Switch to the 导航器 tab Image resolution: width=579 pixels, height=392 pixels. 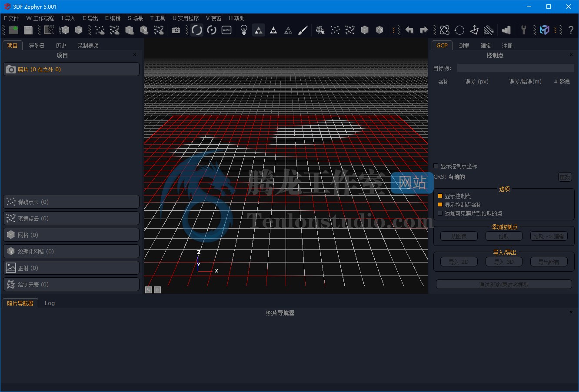pyautogui.click(x=37, y=46)
